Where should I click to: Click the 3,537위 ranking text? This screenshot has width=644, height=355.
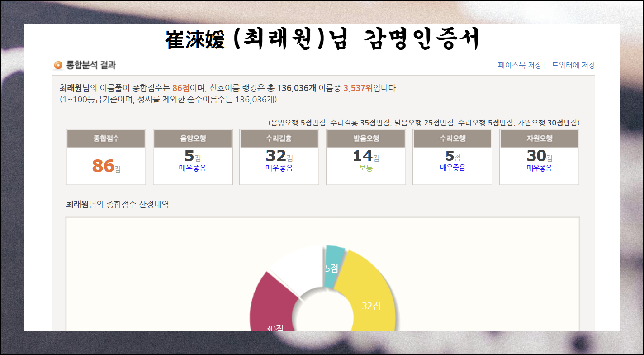(x=358, y=88)
